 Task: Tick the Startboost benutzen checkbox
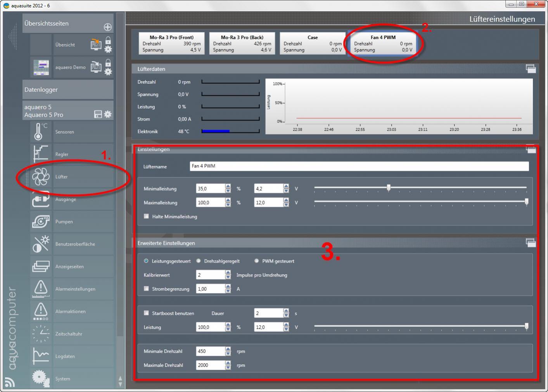(x=146, y=313)
